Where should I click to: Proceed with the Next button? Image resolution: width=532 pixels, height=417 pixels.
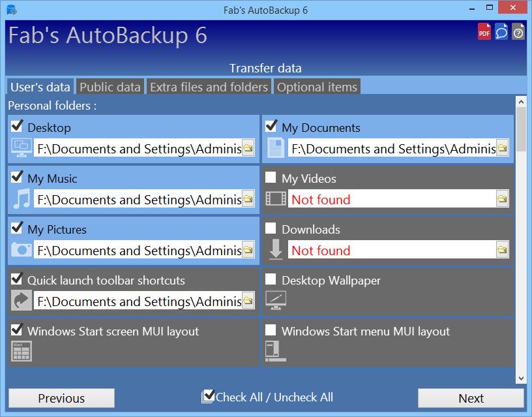pyautogui.click(x=471, y=398)
